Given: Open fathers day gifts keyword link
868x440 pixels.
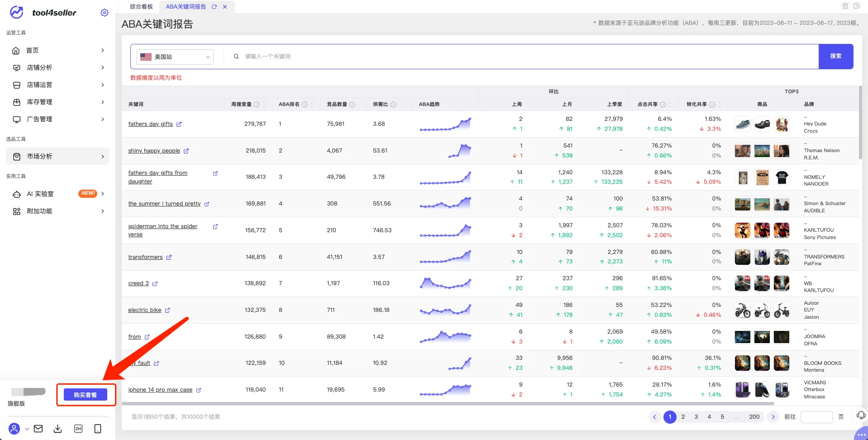Looking at the screenshot, I should 150,124.
